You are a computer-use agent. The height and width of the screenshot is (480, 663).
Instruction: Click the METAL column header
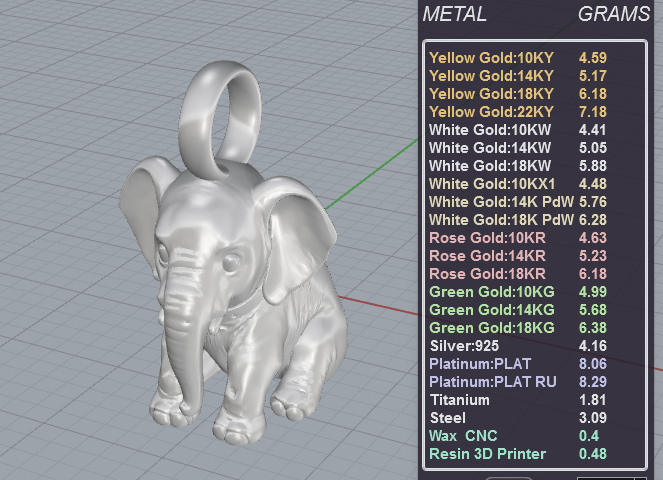455,14
